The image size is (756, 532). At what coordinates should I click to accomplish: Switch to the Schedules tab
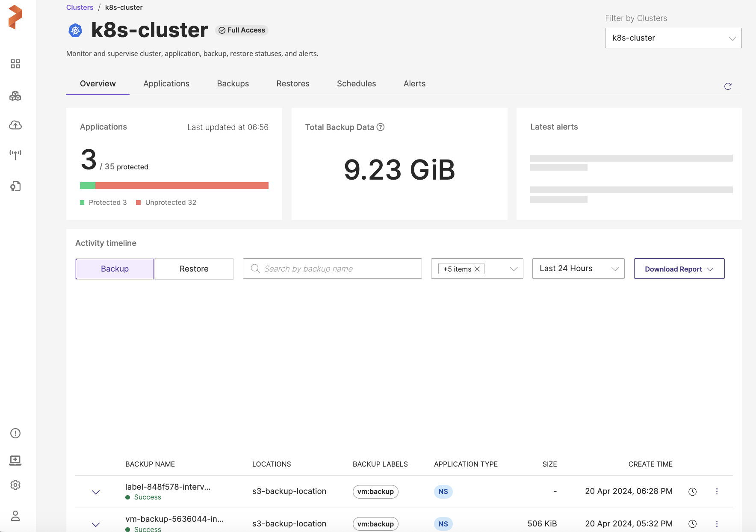tap(356, 83)
